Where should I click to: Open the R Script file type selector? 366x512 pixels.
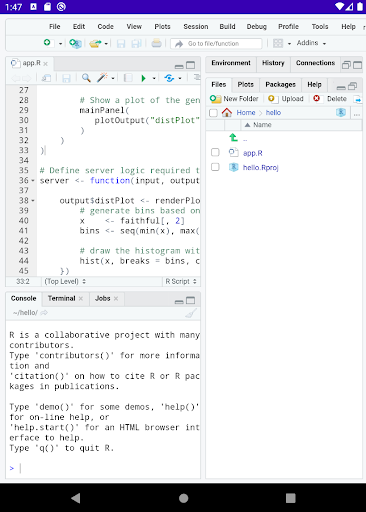181,281
